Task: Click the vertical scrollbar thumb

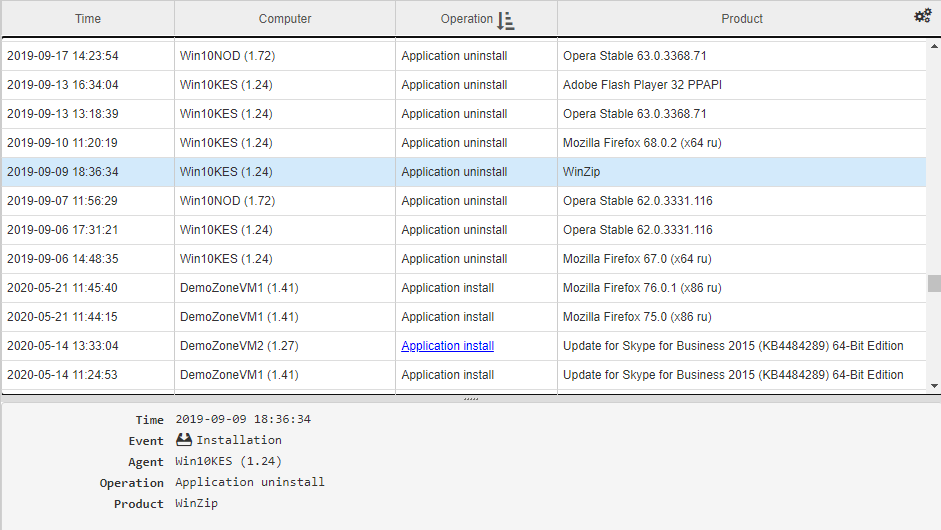Action: pos(934,283)
